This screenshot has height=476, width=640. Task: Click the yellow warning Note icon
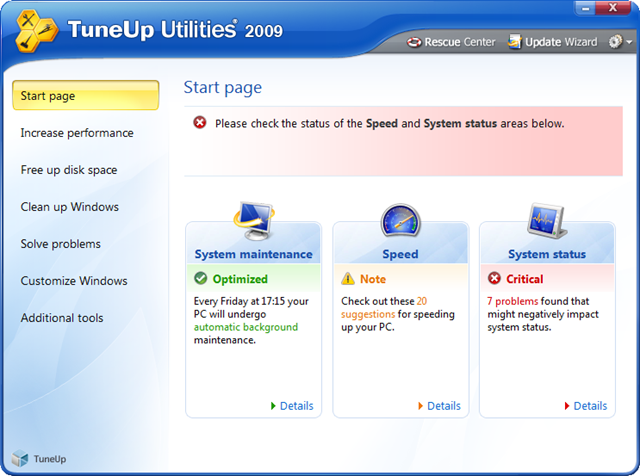pyautogui.click(x=348, y=279)
